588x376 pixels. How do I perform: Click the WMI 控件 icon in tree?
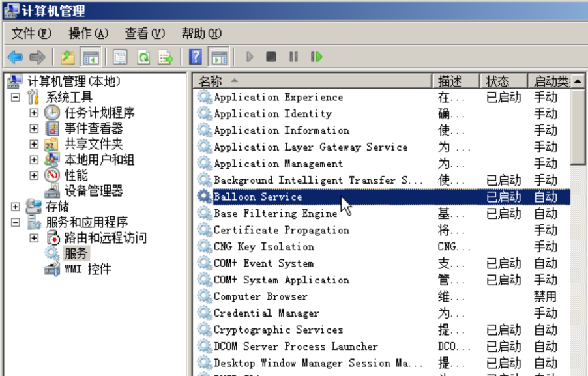pyautogui.click(x=52, y=269)
